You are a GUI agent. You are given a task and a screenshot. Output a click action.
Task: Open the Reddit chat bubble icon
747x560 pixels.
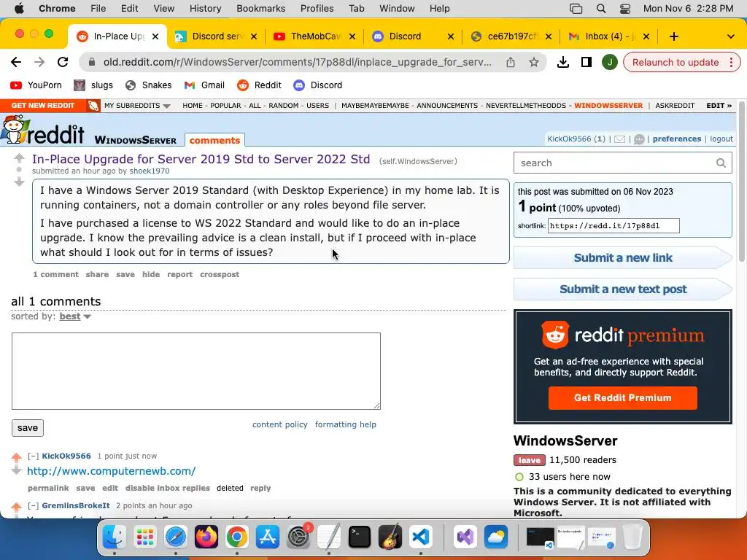[x=639, y=139]
